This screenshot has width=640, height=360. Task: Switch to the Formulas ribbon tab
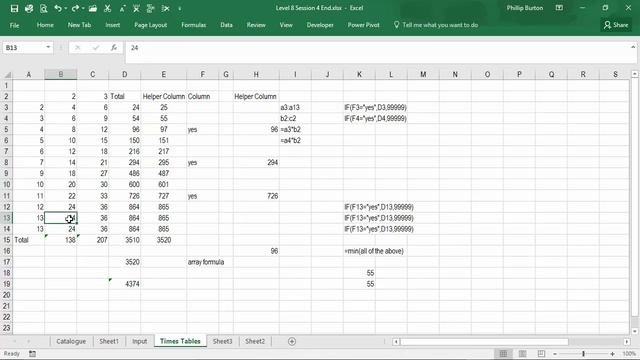(193, 25)
